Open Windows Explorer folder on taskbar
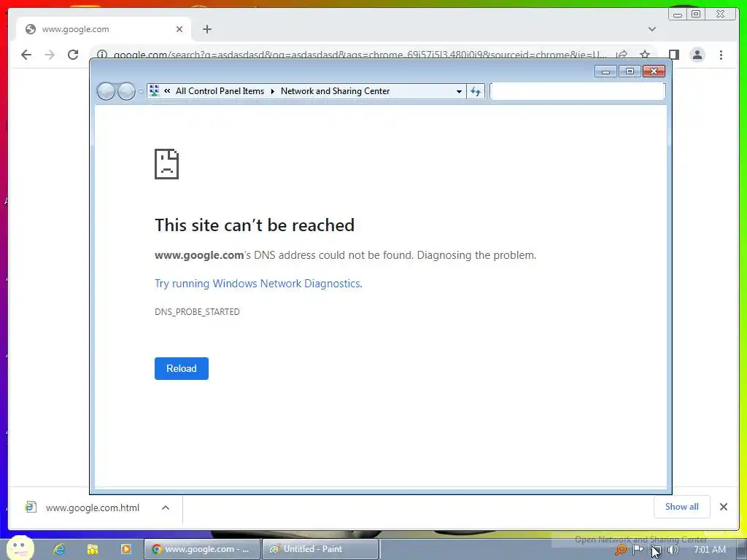Viewport: 747px width, 560px height. (x=93, y=549)
